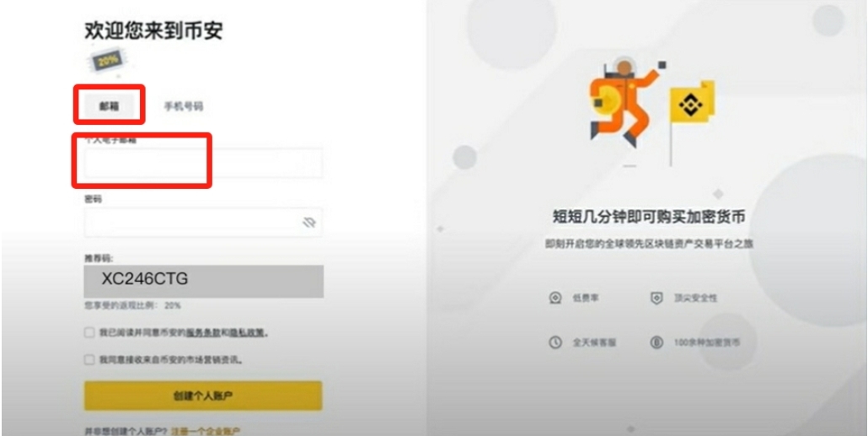The height and width of the screenshot is (436, 868).
Task: Open the 服务条款 link
Action: coord(204,333)
